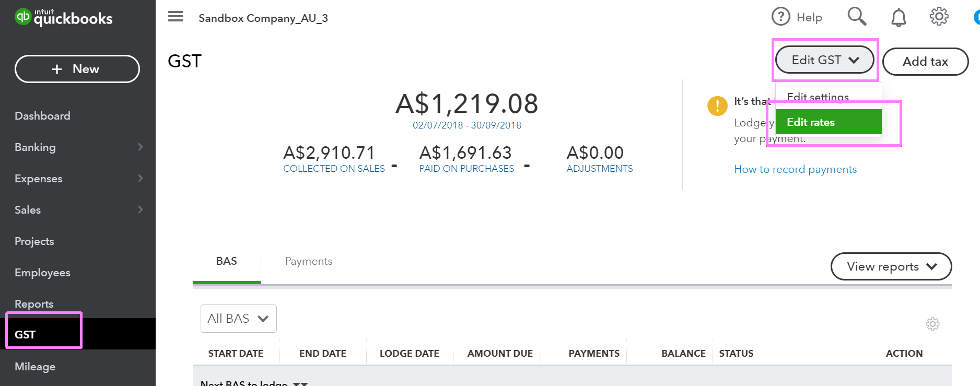This screenshot has height=386, width=980.
Task: Expand the Sales submenu arrow
Action: pos(140,209)
